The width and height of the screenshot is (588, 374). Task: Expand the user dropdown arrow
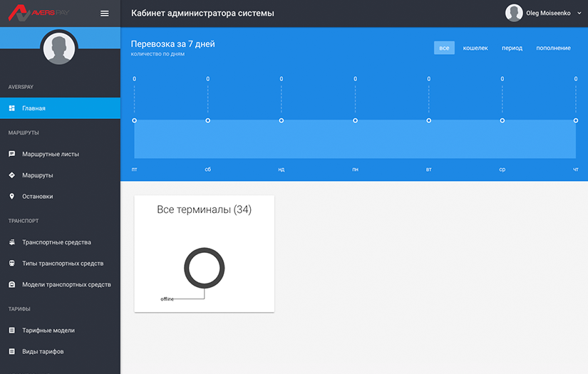[x=579, y=13]
